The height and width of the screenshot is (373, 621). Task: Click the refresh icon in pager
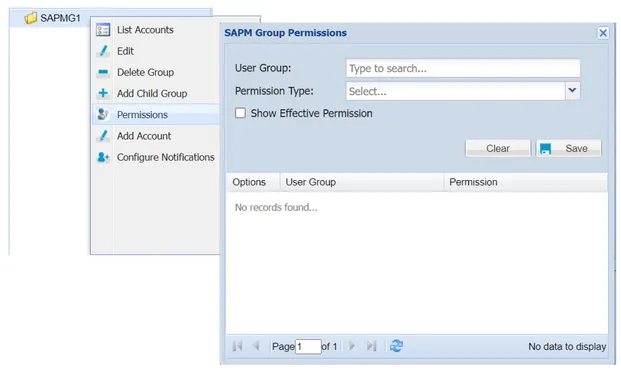(x=396, y=346)
